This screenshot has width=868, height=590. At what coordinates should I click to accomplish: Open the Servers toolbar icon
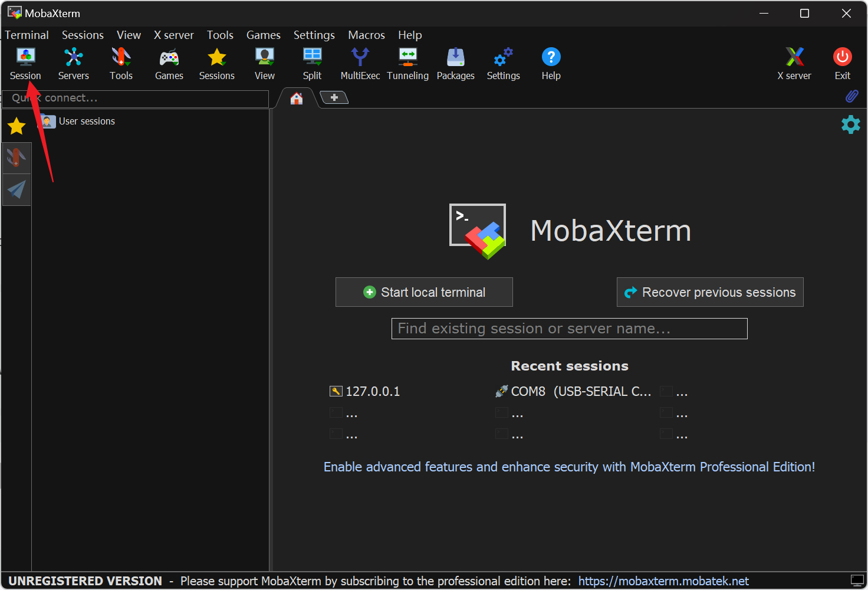click(73, 64)
